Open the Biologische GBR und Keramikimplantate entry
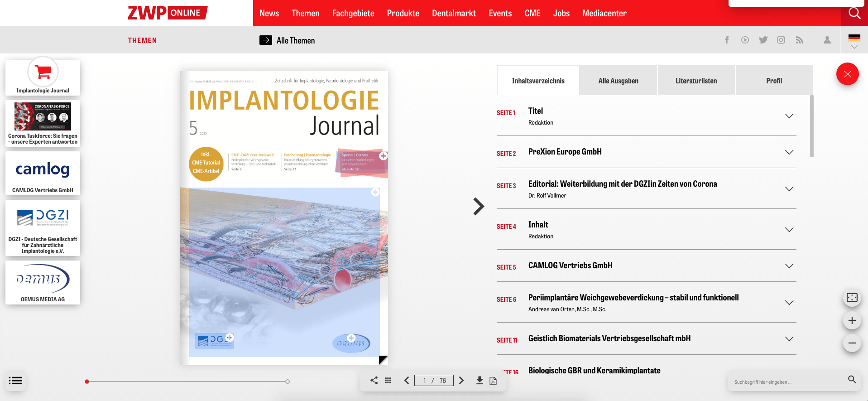The height and width of the screenshot is (401, 868). [x=594, y=370]
